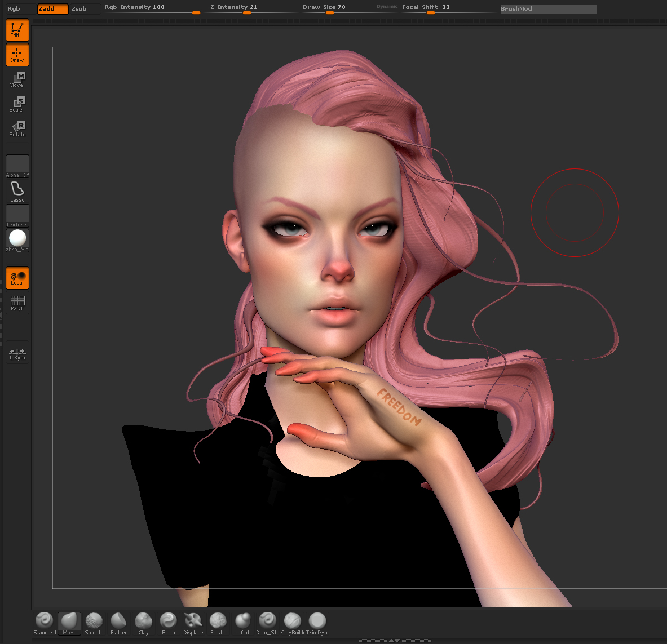
Task: Toggle Draw mode button
Action: click(x=17, y=55)
